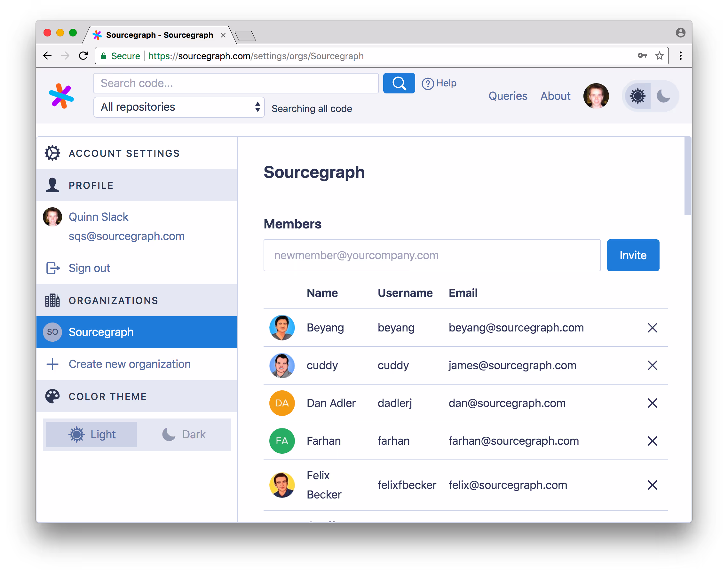728x574 pixels.
Task: Click the SO organization badge
Action: [x=52, y=332]
